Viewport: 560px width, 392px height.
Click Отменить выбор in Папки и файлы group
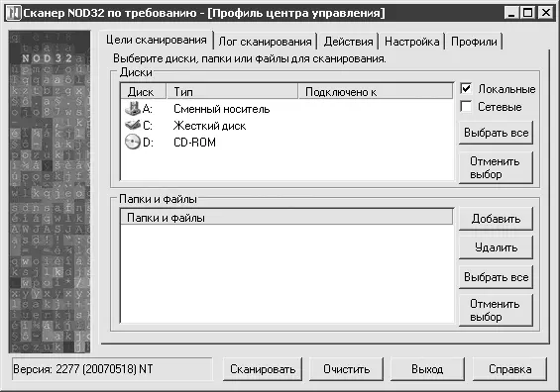(x=497, y=310)
